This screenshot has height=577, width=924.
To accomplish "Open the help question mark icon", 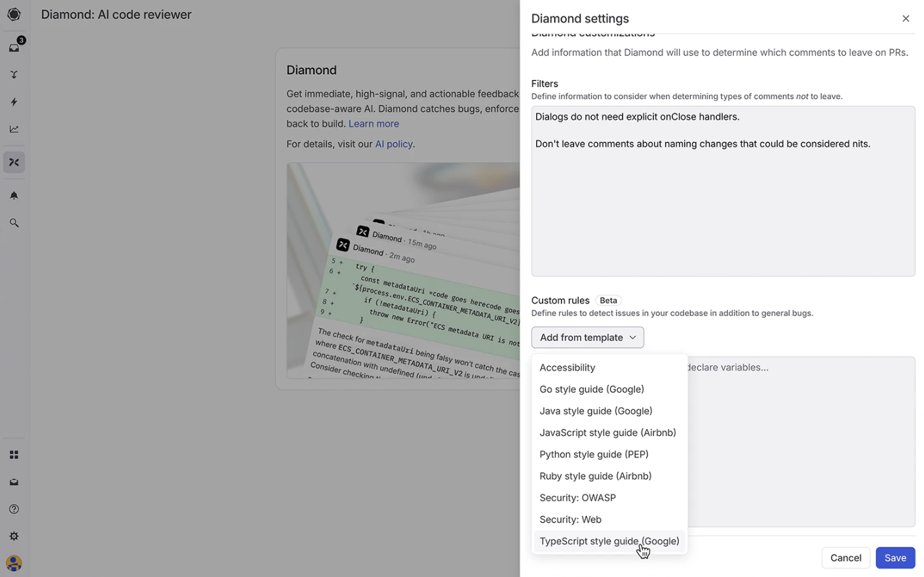I will [x=14, y=508].
